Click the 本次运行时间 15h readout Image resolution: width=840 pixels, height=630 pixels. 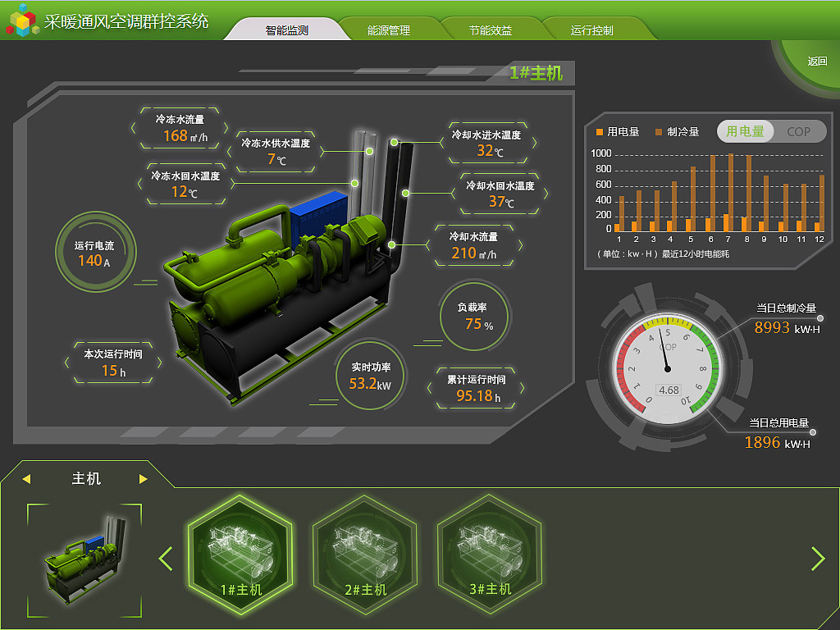tap(113, 363)
